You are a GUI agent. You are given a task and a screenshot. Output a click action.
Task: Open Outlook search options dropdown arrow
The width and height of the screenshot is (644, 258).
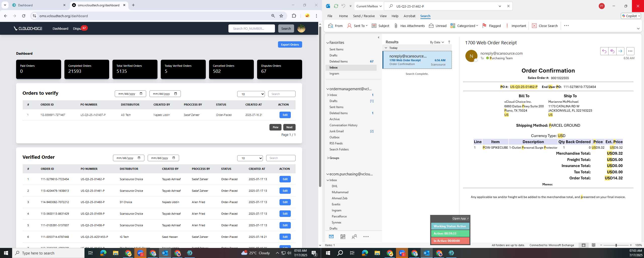500,6
